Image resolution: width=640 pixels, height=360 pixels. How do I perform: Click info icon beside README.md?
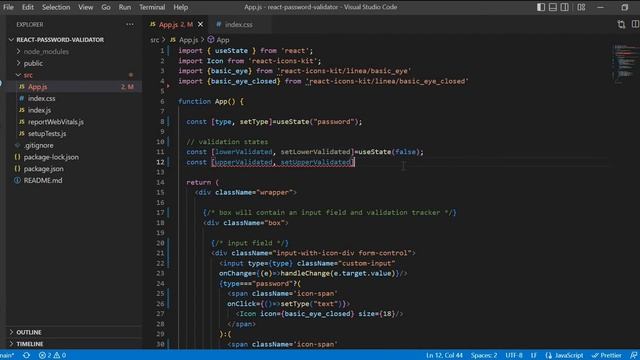[x=17, y=180]
